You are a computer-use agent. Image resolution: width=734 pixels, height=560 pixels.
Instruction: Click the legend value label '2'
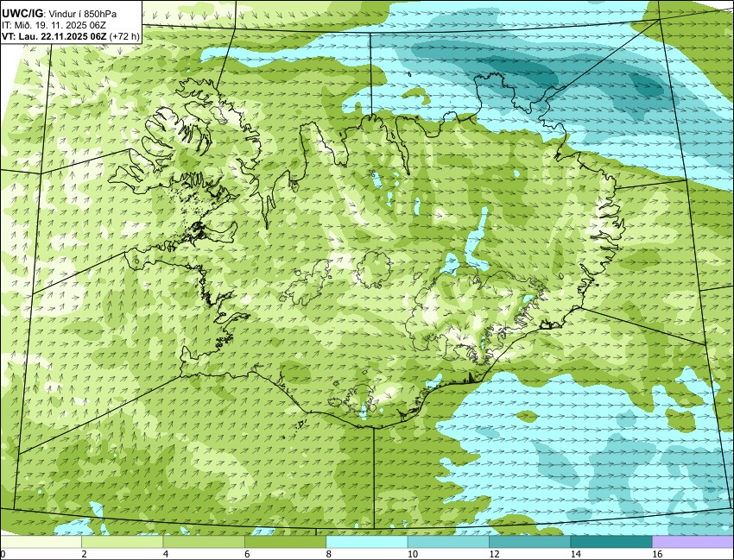point(84,554)
